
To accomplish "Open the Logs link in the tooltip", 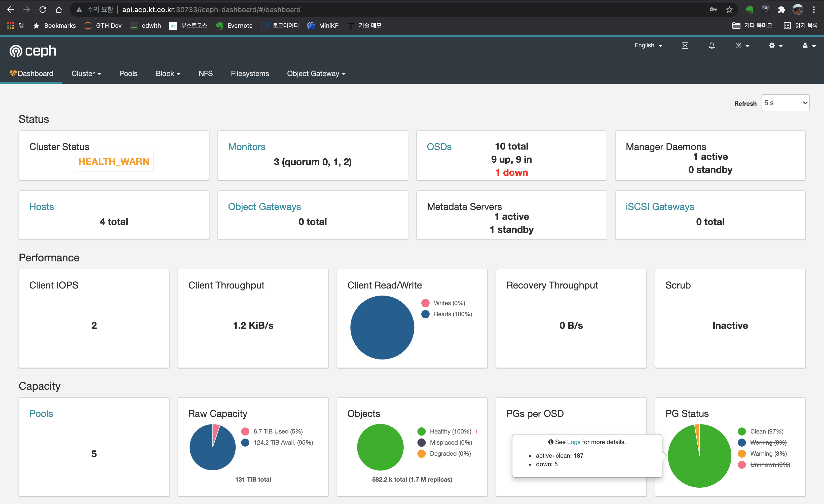I will [x=574, y=442].
